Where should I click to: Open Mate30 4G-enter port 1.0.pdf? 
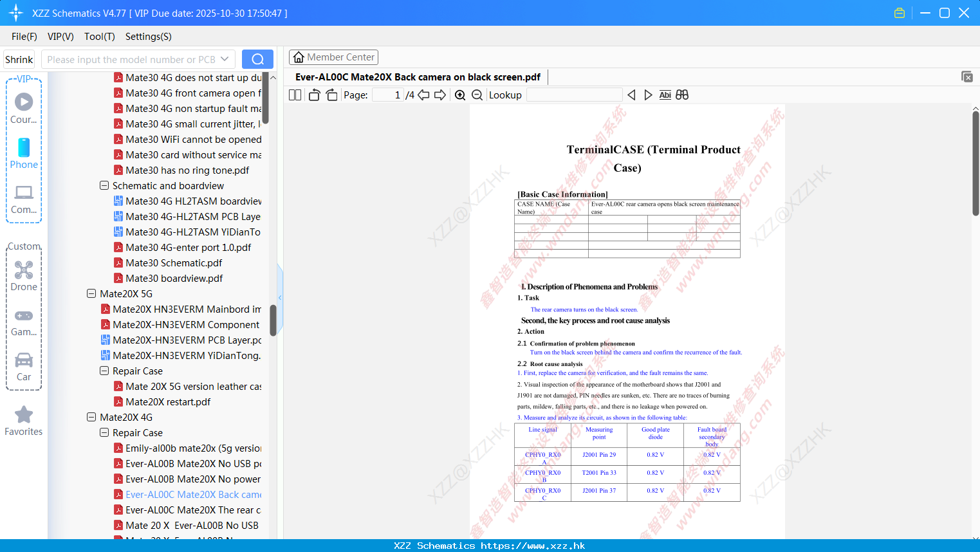pos(189,247)
